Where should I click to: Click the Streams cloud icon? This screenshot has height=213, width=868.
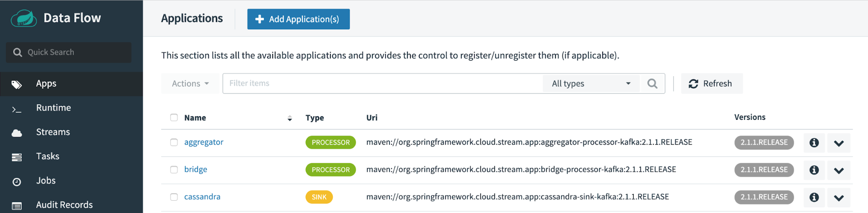pos(17,133)
